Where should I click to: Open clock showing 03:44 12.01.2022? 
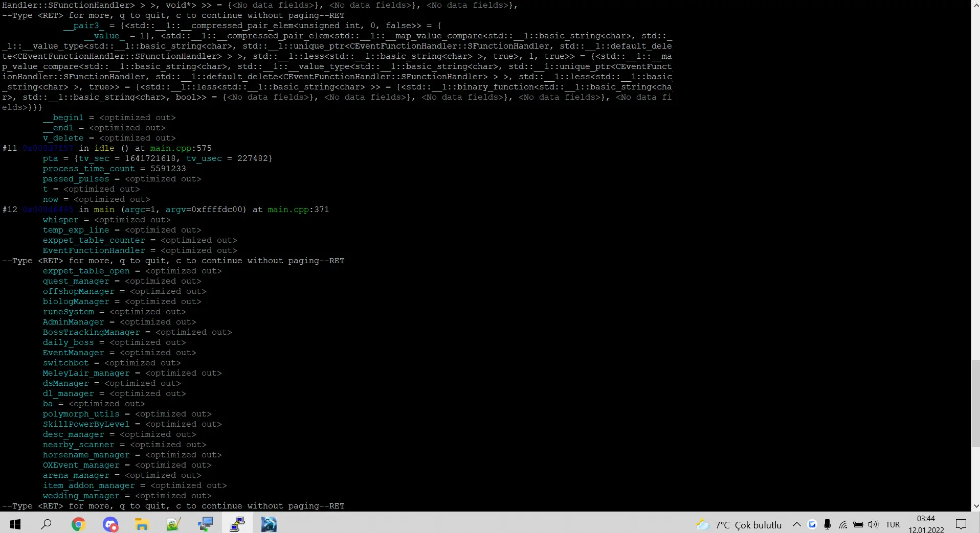926,524
